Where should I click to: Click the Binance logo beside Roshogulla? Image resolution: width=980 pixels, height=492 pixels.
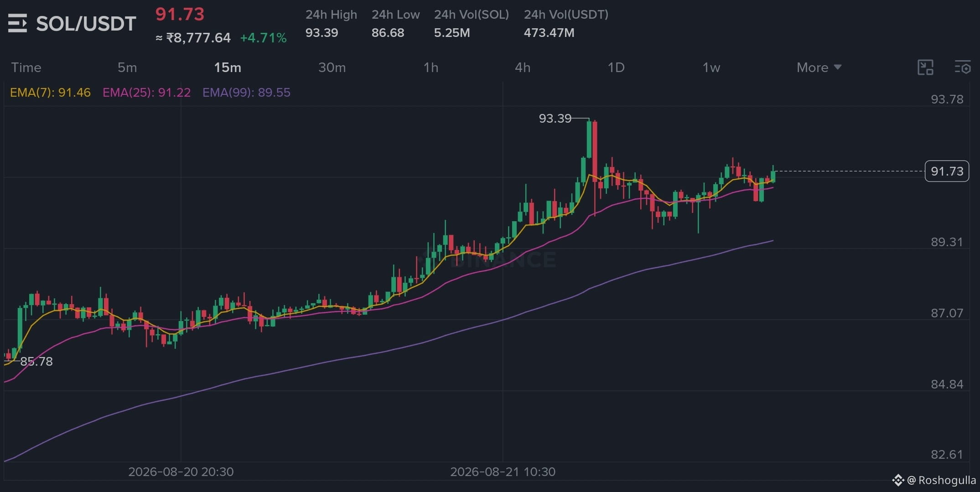[898, 480]
